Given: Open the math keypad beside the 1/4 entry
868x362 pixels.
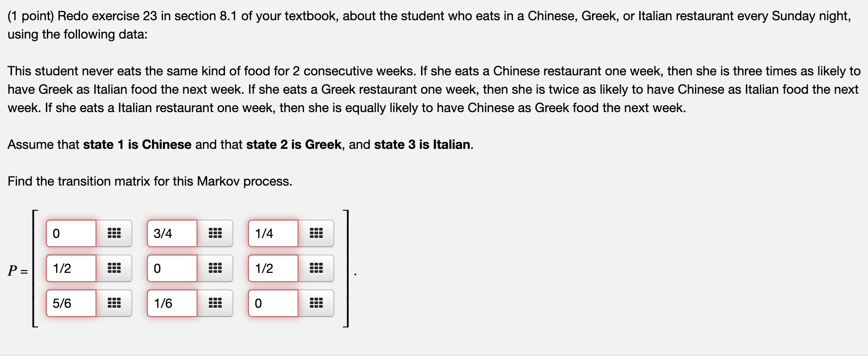Looking at the screenshot, I should click(317, 233).
